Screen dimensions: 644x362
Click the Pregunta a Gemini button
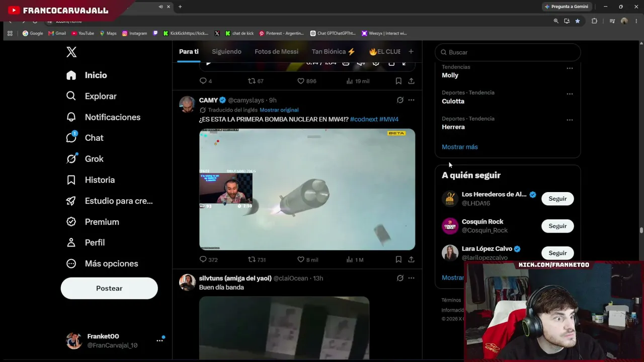(x=566, y=7)
